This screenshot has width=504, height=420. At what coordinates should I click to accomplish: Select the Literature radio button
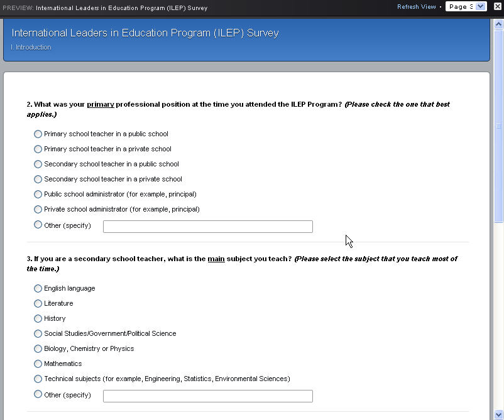pyautogui.click(x=38, y=303)
